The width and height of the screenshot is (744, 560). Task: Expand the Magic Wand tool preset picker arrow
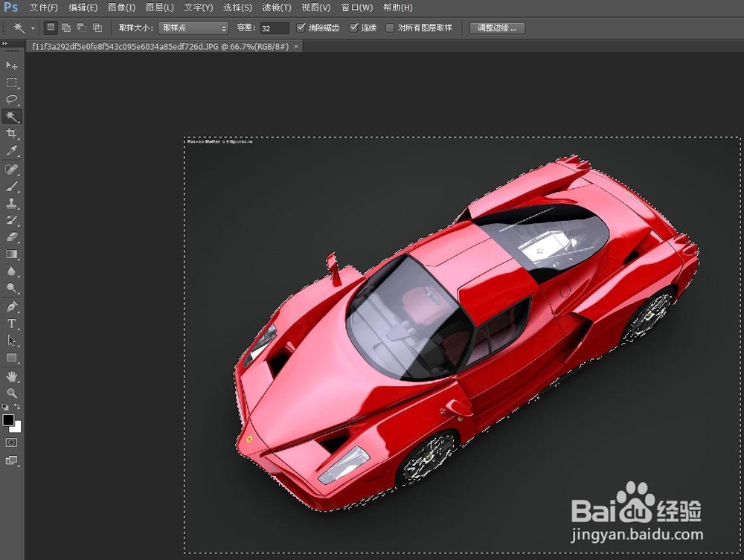(x=33, y=28)
